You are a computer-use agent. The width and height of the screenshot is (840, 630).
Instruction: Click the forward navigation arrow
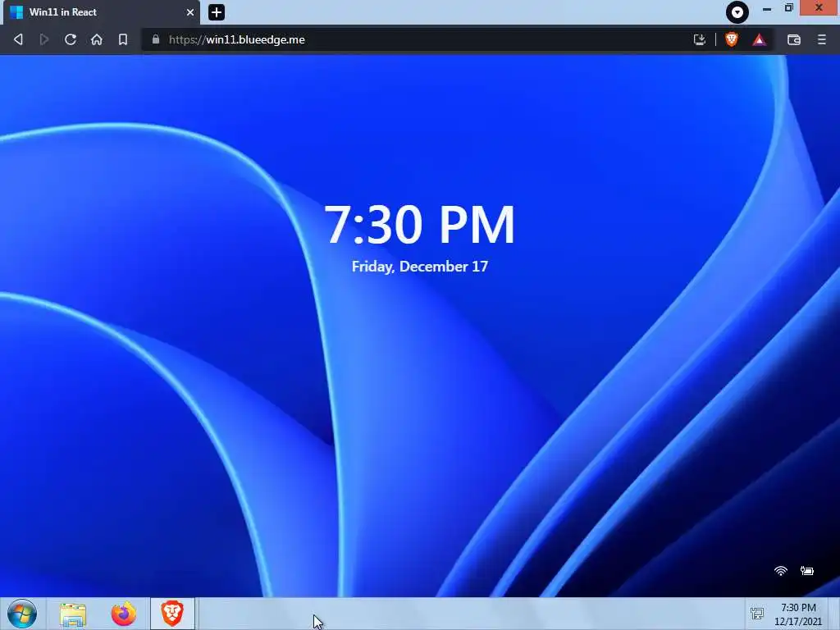click(44, 39)
